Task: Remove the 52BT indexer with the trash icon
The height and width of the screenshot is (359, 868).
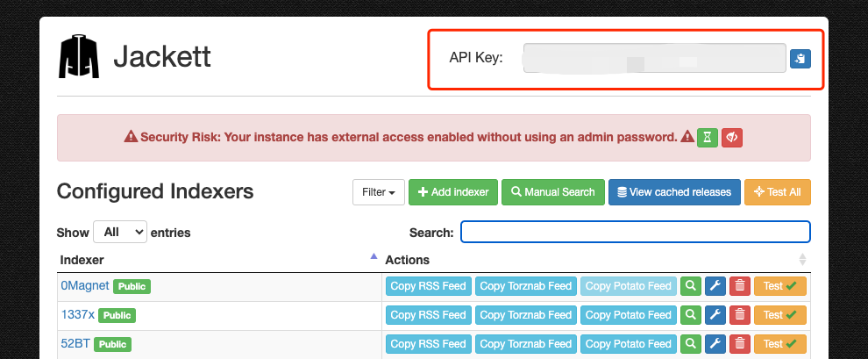Action: [x=740, y=343]
